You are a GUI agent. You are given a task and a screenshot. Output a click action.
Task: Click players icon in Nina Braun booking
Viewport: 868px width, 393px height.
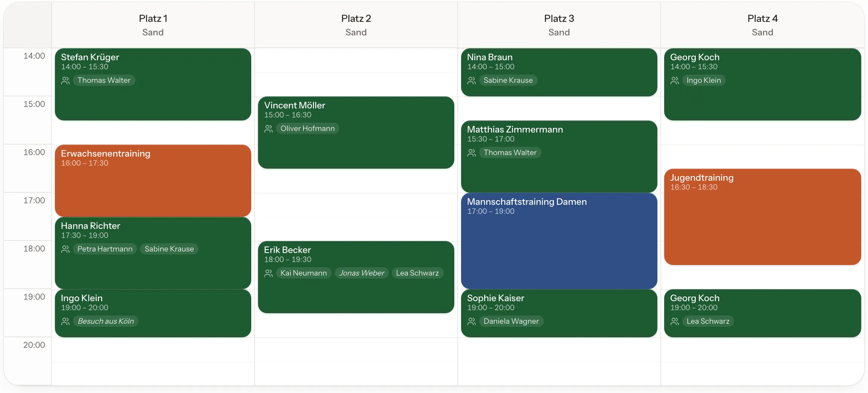coord(472,81)
